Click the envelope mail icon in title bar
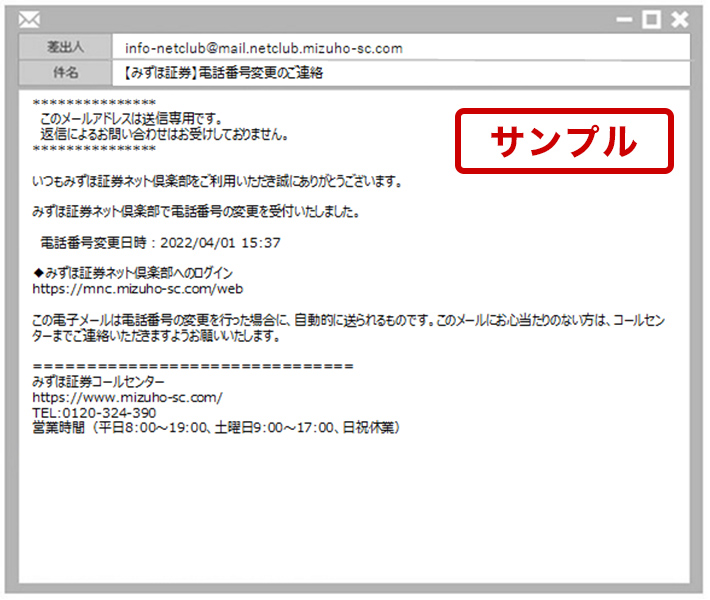Viewport: 710px width, 600px height. pyautogui.click(x=29, y=20)
